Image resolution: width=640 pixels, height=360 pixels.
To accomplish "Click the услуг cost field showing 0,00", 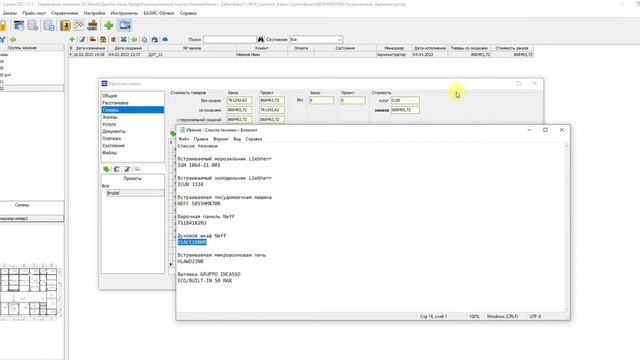I will (405, 100).
